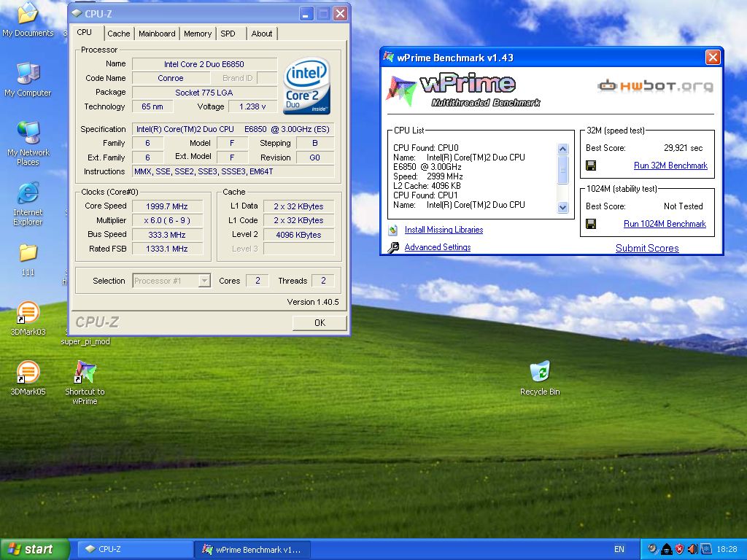Screen dimensions: 747x560
Task: Open the Processor #1 selection dropdown
Action: coord(204,281)
